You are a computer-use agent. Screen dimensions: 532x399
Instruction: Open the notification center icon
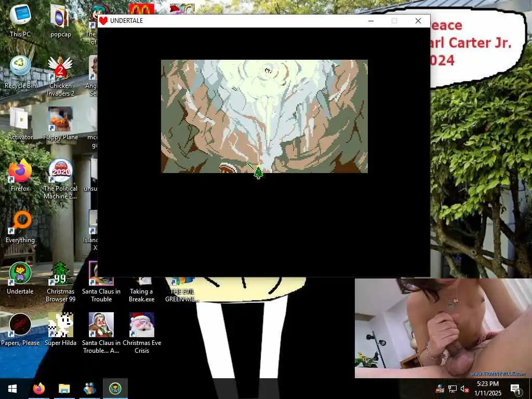coord(515,389)
